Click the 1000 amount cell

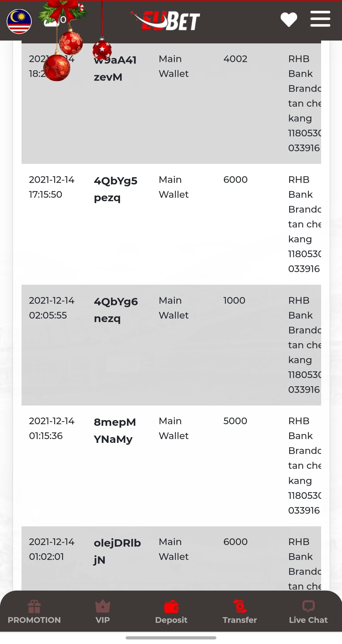tap(234, 300)
